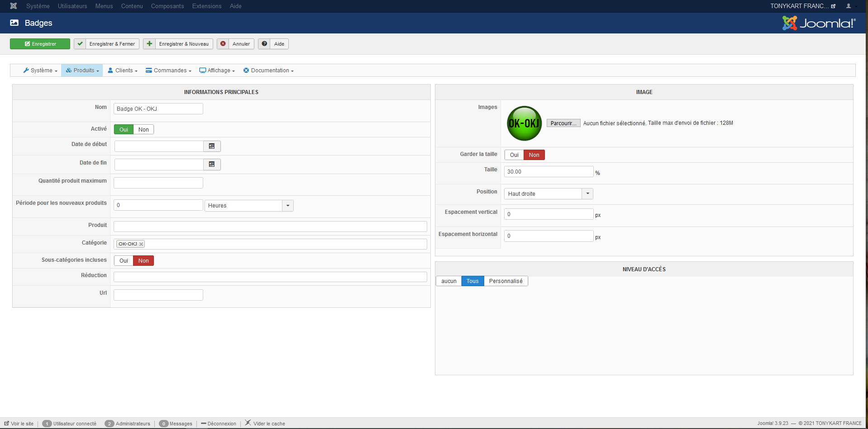The image size is (868, 429).
Task: Click the Espacement horizontal field
Action: pyautogui.click(x=548, y=236)
